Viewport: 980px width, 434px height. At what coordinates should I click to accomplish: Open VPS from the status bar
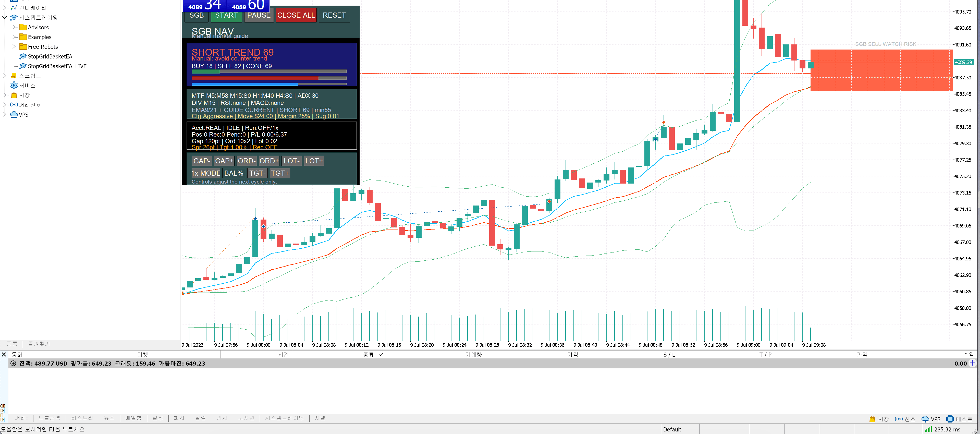coord(931,419)
